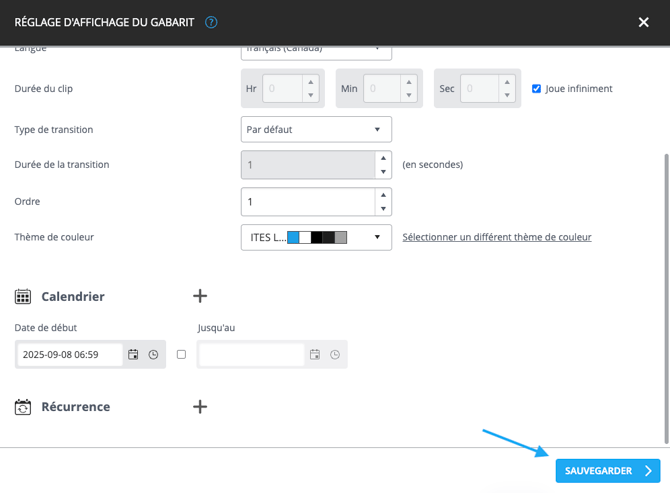Click the Calendrier section heading

73,296
